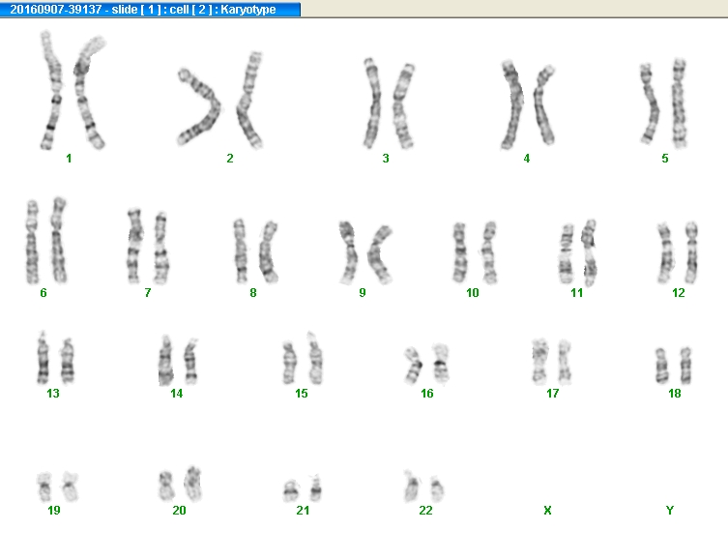This screenshot has width=728, height=560.
Task: Select the chromosome 21 pair image
Action: (303, 488)
